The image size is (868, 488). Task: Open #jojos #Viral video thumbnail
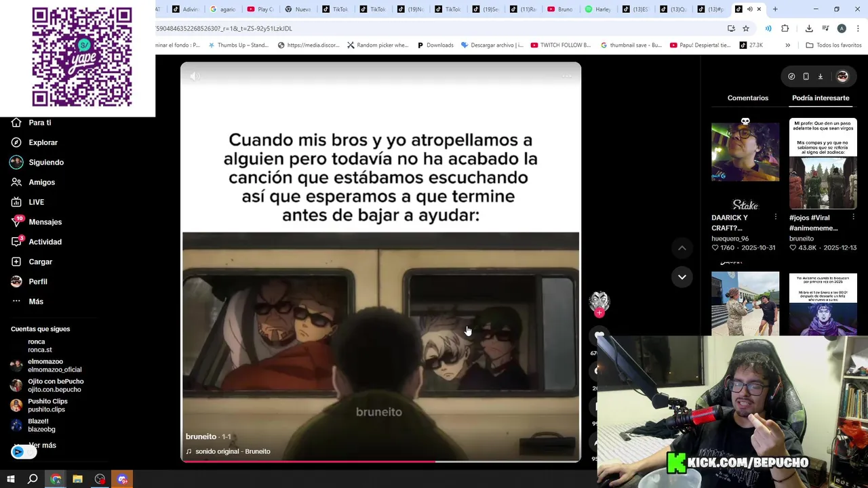pyautogui.click(x=823, y=163)
